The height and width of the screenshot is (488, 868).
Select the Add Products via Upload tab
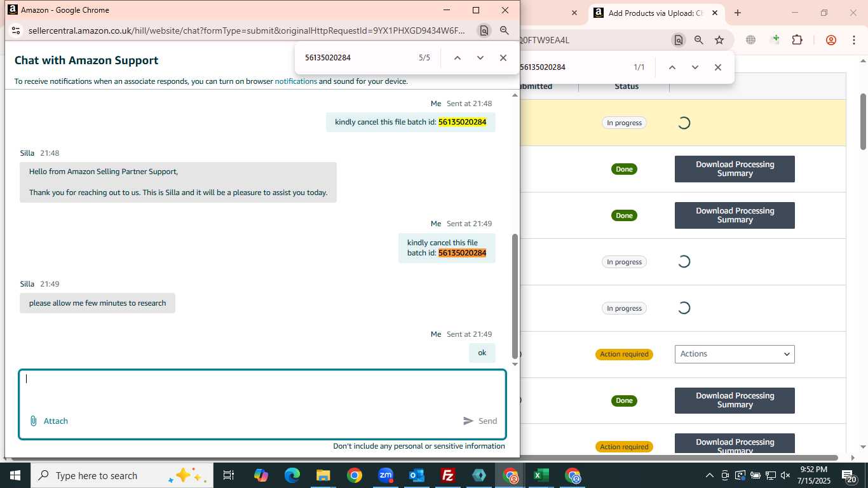[x=655, y=13]
